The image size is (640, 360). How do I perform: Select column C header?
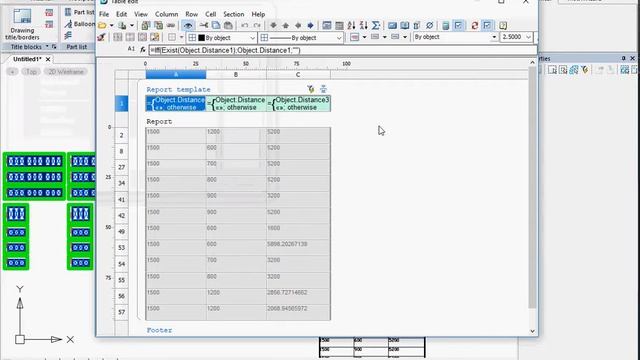298,75
